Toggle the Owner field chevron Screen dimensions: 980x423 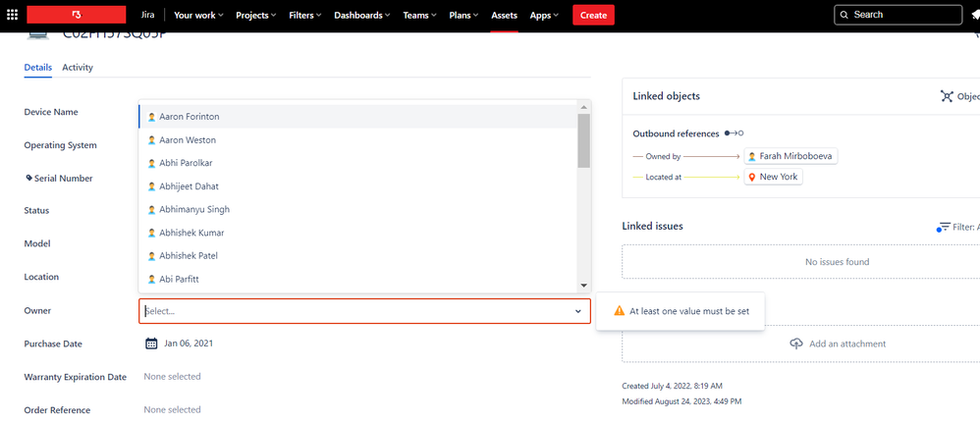pyautogui.click(x=578, y=311)
